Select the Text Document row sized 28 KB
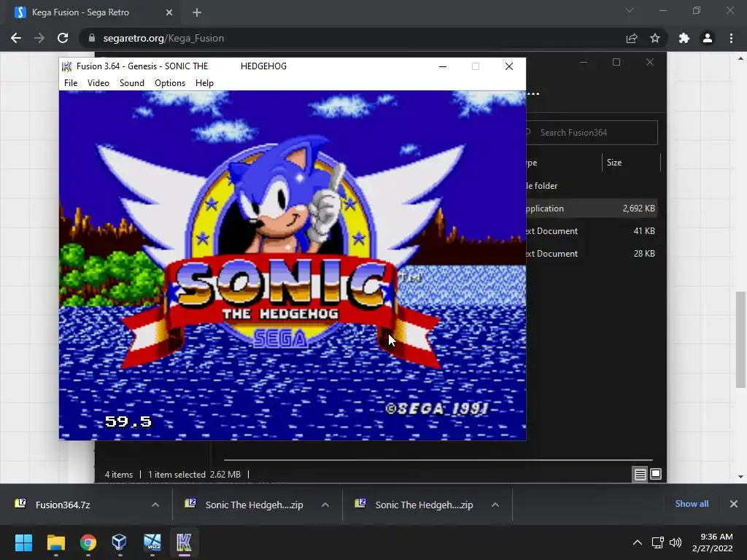This screenshot has height=560, width=747. tap(591, 253)
